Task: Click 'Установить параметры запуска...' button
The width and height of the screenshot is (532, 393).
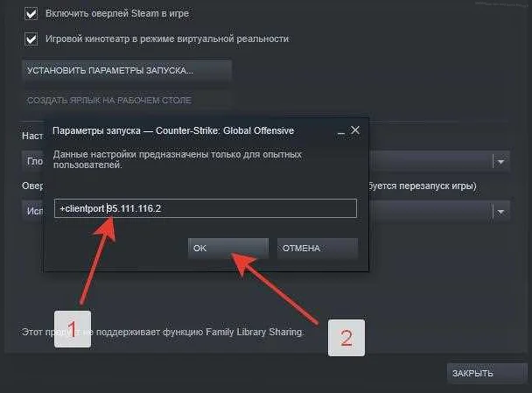Action: click(126, 69)
